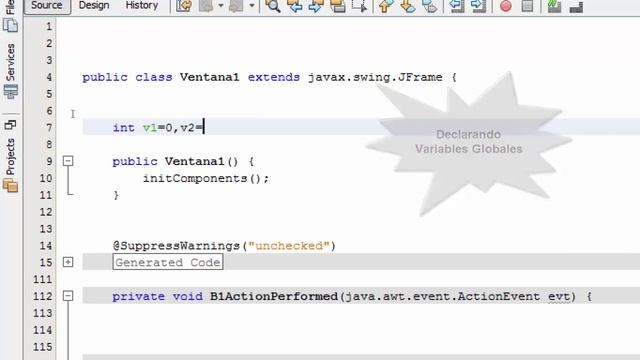This screenshot has height=360, width=640.
Task: Shift the line left with toolbar icon
Action: pos(456,6)
